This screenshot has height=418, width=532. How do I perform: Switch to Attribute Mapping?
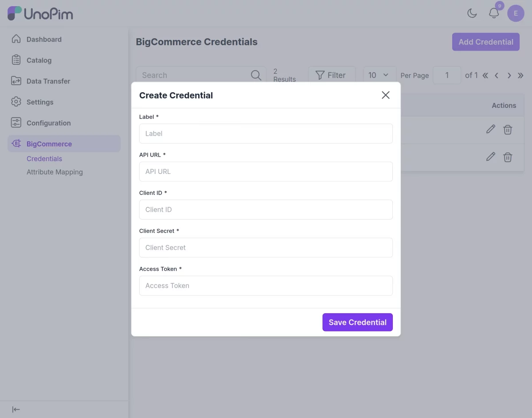(x=55, y=172)
